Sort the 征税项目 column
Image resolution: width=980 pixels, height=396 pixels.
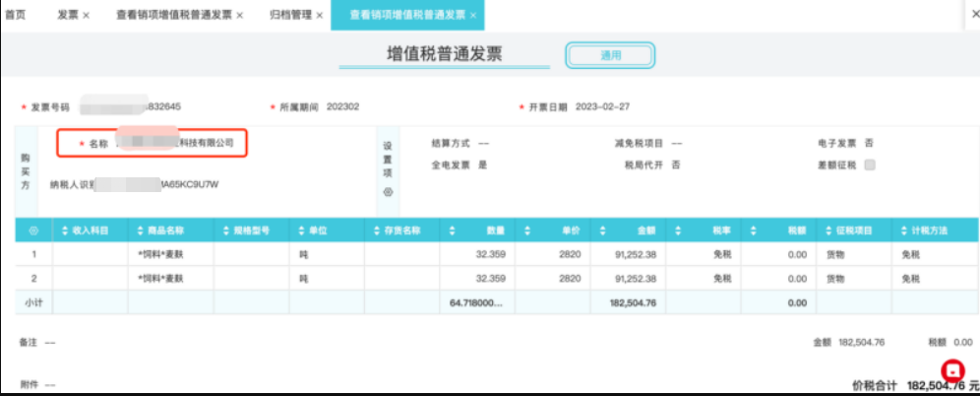pyautogui.click(x=827, y=230)
